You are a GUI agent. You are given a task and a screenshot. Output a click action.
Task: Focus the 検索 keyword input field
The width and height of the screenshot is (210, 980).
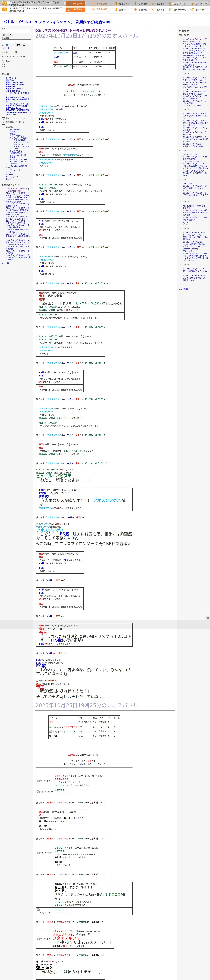pyautogui.click(x=16, y=32)
